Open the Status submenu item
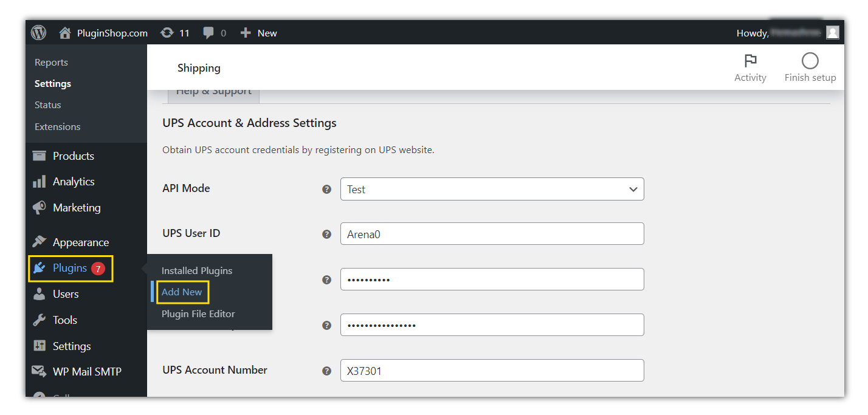This screenshot has width=868, height=415. pyautogui.click(x=48, y=105)
